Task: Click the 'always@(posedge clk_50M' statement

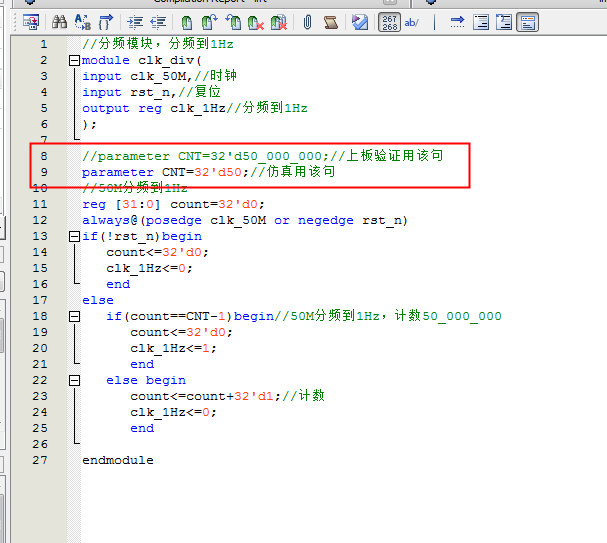Action: (174, 220)
